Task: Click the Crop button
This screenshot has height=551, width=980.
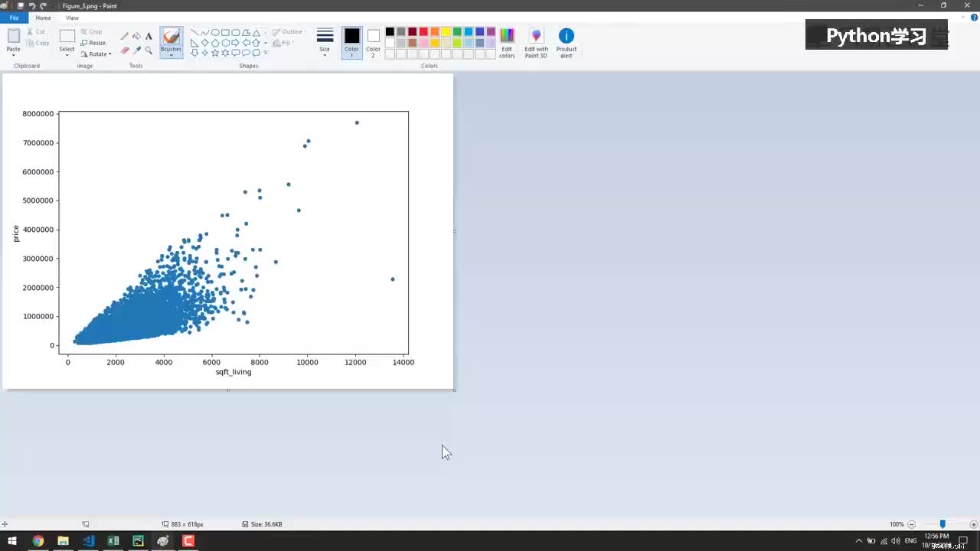Action: coord(91,32)
